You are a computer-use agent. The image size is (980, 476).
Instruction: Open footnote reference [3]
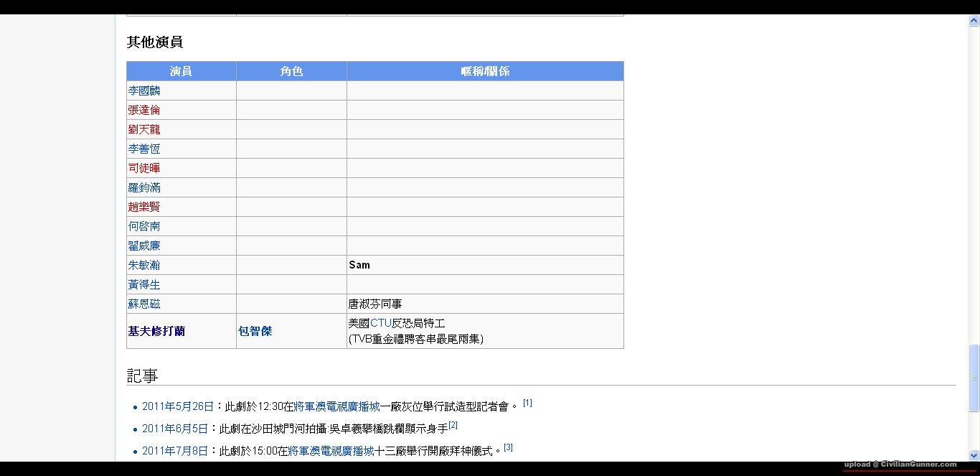508,447
